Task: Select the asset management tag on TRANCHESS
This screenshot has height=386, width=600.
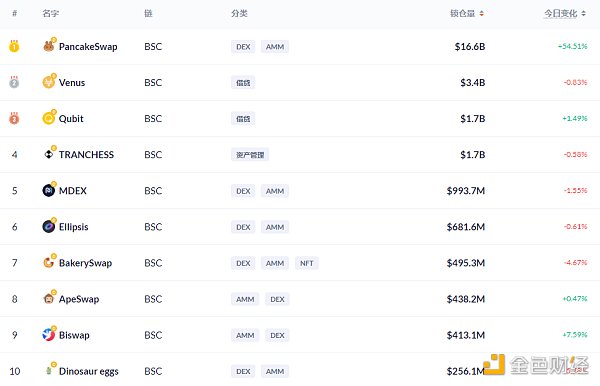Action: click(x=250, y=155)
